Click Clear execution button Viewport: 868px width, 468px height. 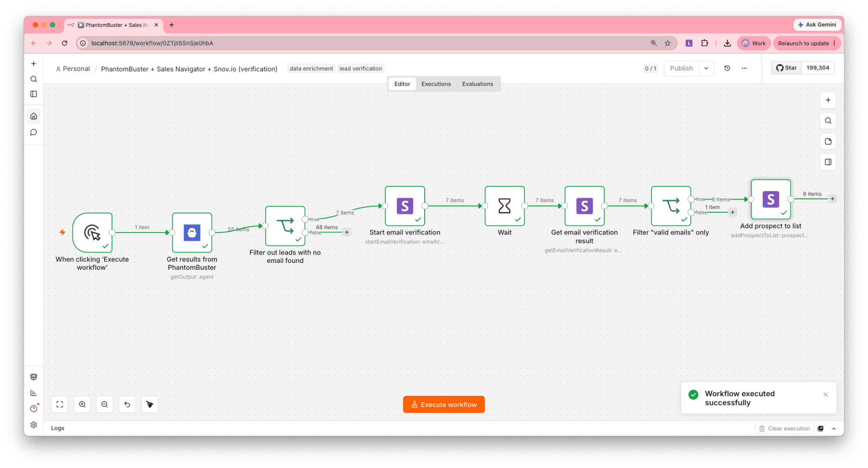(785, 428)
